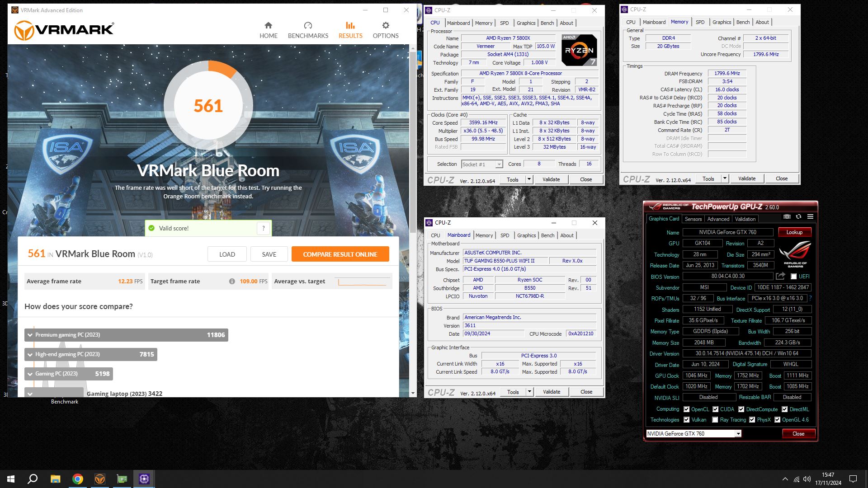This screenshot has height=488, width=868.
Task: Open Tools dropdown arrow in CPU-Z Mainboard window
Action: 529,392
